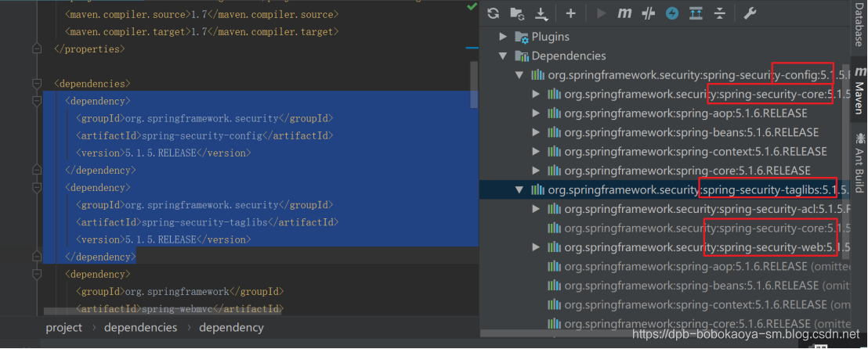Image resolution: width=868 pixels, height=349 pixels.
Task: Click library icon beside spring-security-config dependency
Action: pos(537,74)
